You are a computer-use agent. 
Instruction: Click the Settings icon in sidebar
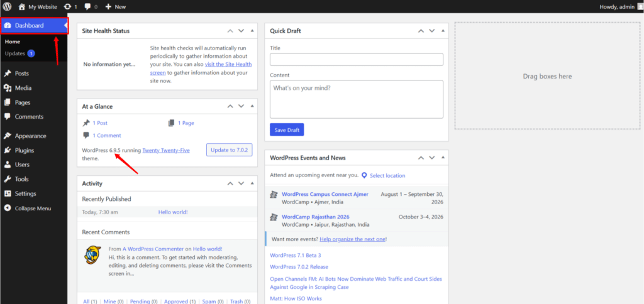[x=7, y=193]
